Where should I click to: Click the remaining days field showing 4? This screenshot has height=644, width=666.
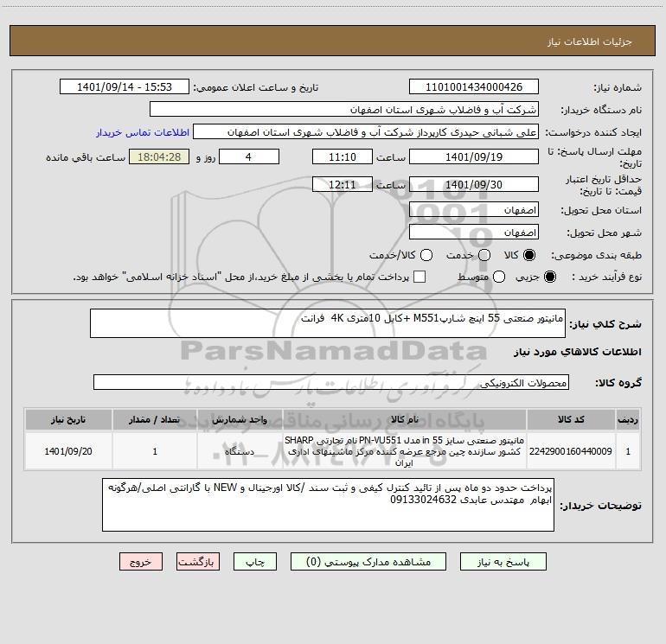[249, 156]
